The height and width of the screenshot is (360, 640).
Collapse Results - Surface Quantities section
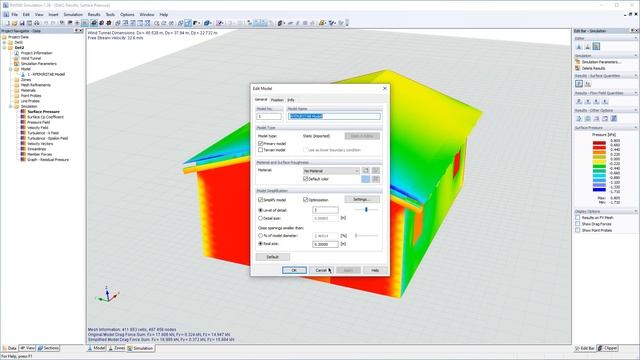[636, 76]
